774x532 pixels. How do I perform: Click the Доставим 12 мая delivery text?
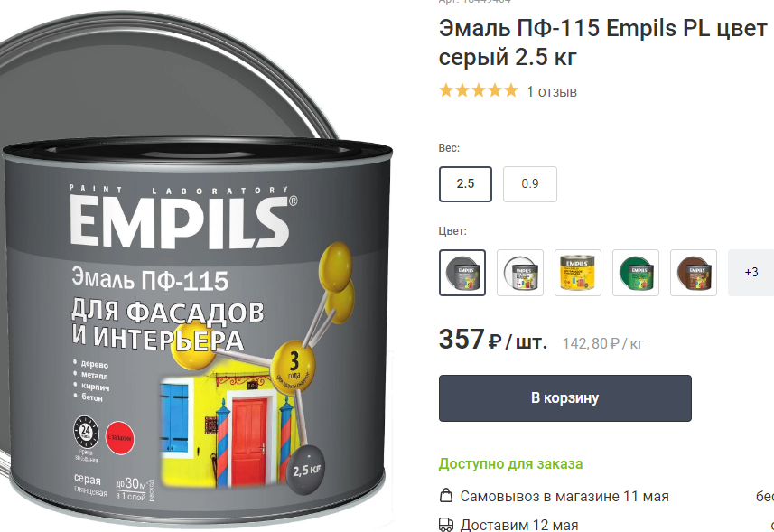(518, 525)
